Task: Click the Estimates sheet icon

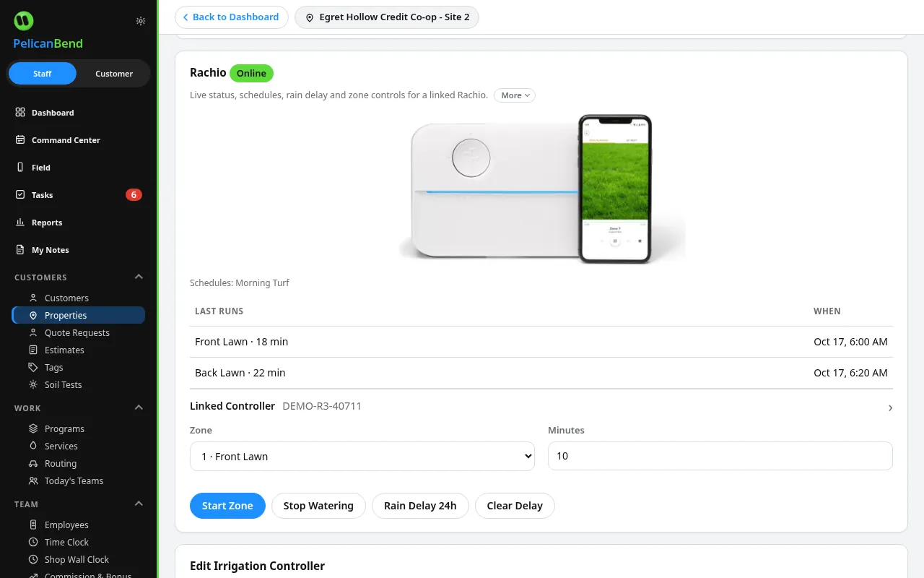Action: (x=33, y=350)
